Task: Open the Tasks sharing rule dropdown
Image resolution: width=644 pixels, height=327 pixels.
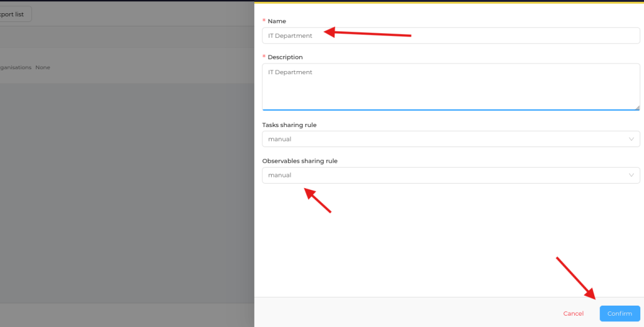Action: pos(450,139)
